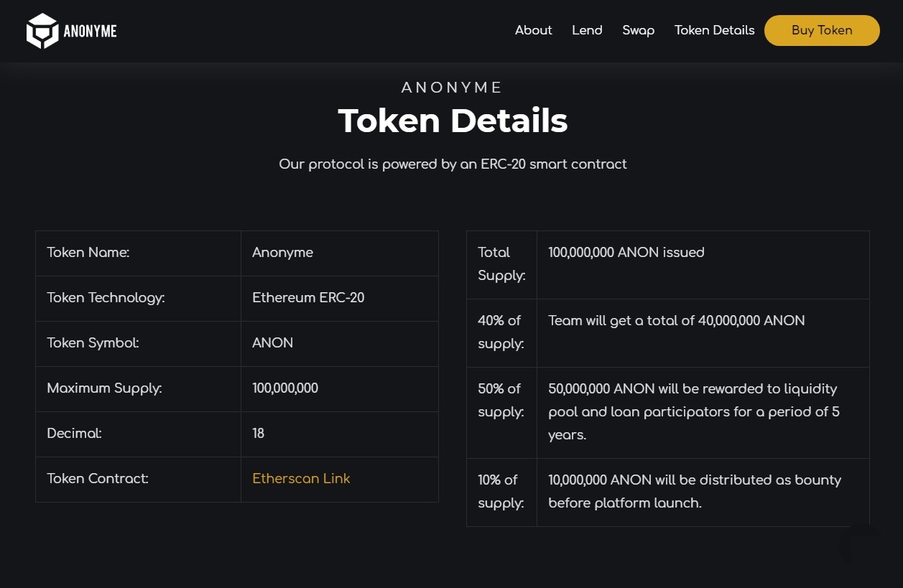Open the Etherscan Link
This screenshot has height=588, width=903.
pos(301,478)
